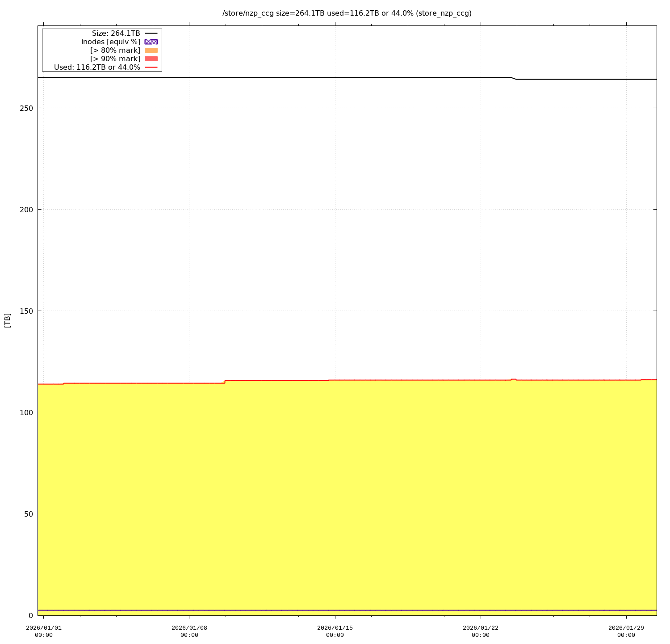
Task: Click the orange 80% mark legend swatch
Action: [x=151, y=50]
